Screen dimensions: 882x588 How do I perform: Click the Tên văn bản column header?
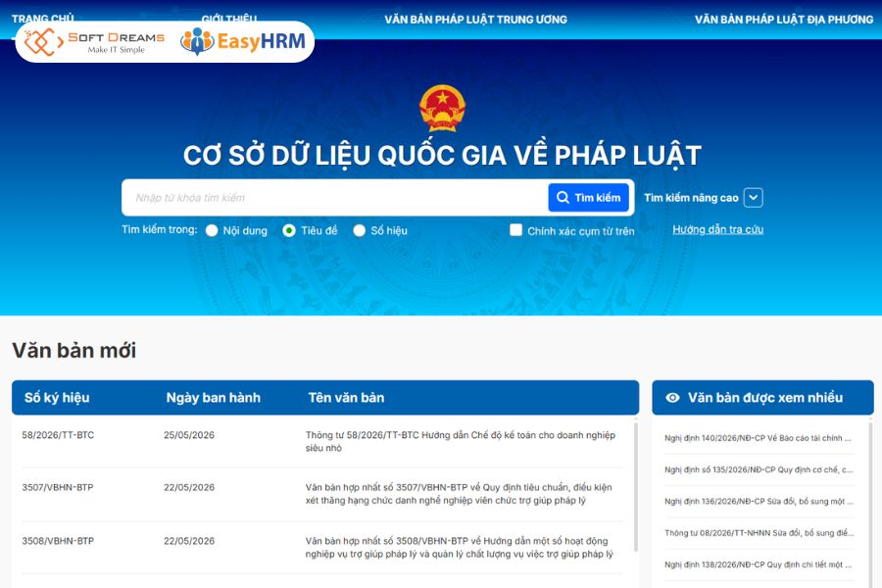pyautogui.click(x=346, y=398)
